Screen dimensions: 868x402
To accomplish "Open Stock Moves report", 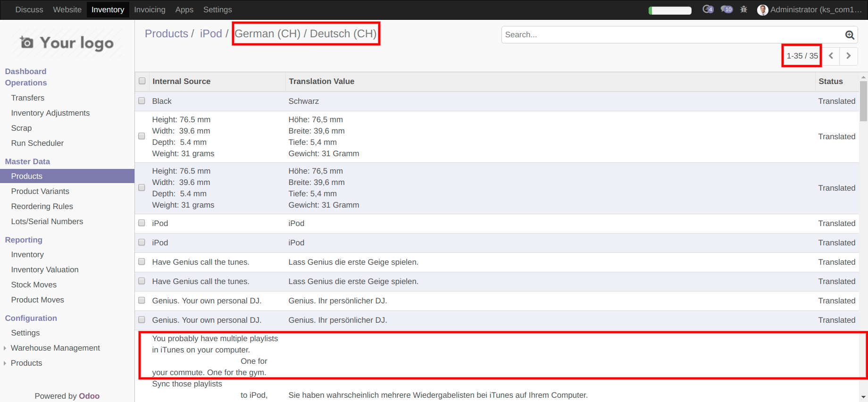I will click(34, 285).
